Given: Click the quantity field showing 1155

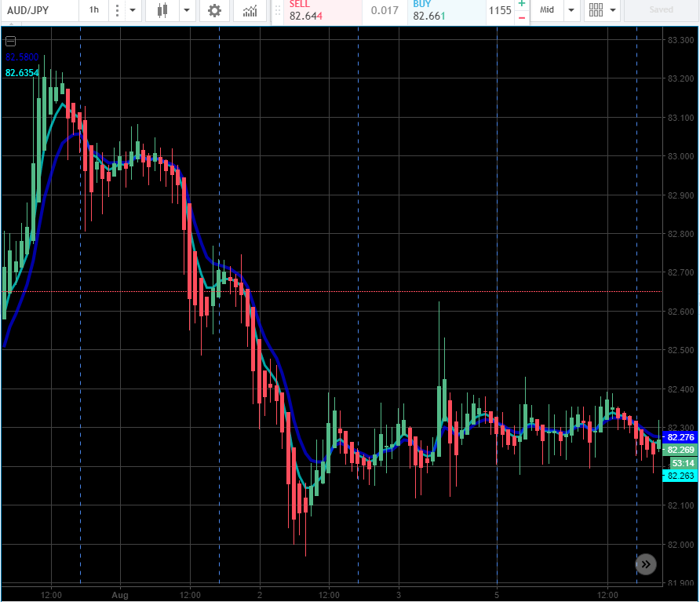Looking at the screenshot, I should pos(499,11).
